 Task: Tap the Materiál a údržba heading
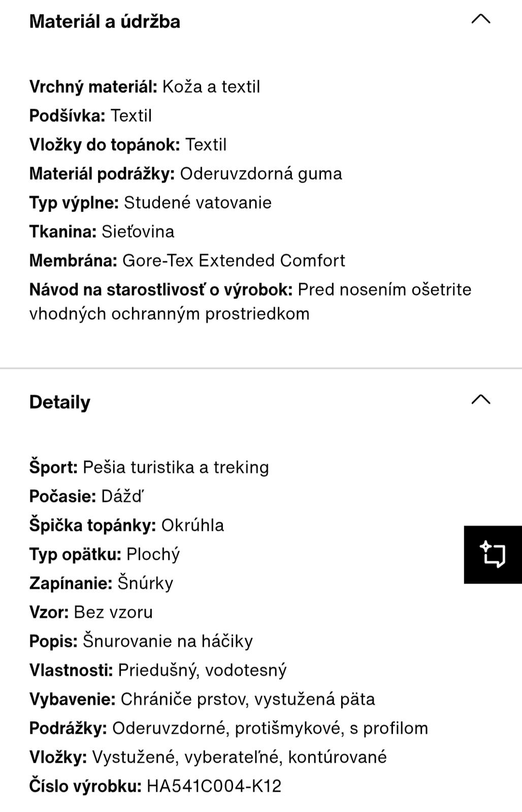[x=105, y=22]
